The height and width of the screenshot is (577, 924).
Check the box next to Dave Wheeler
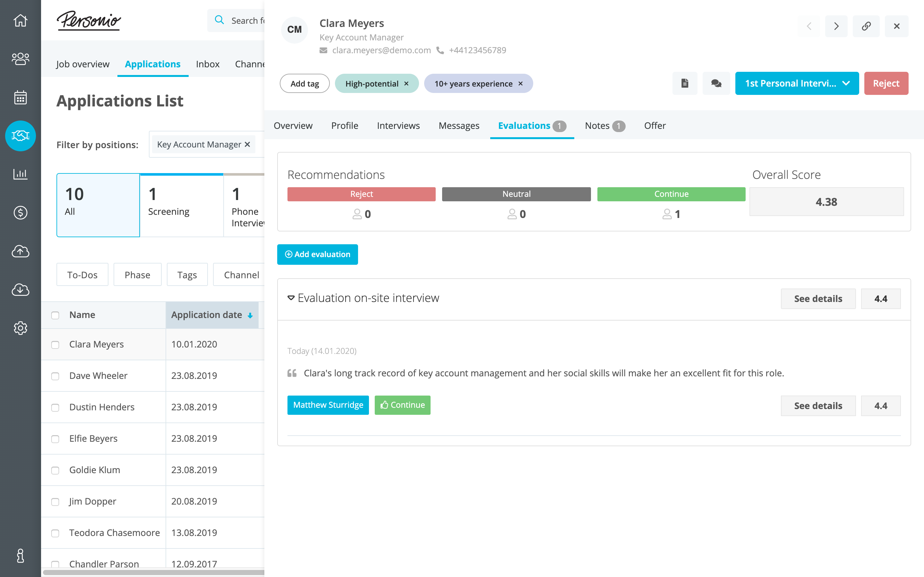[56, 376]
